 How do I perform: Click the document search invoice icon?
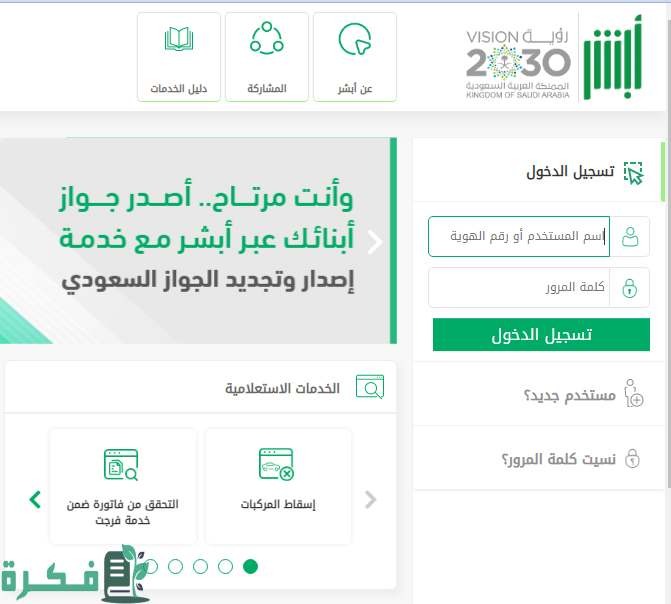(121, 465)
